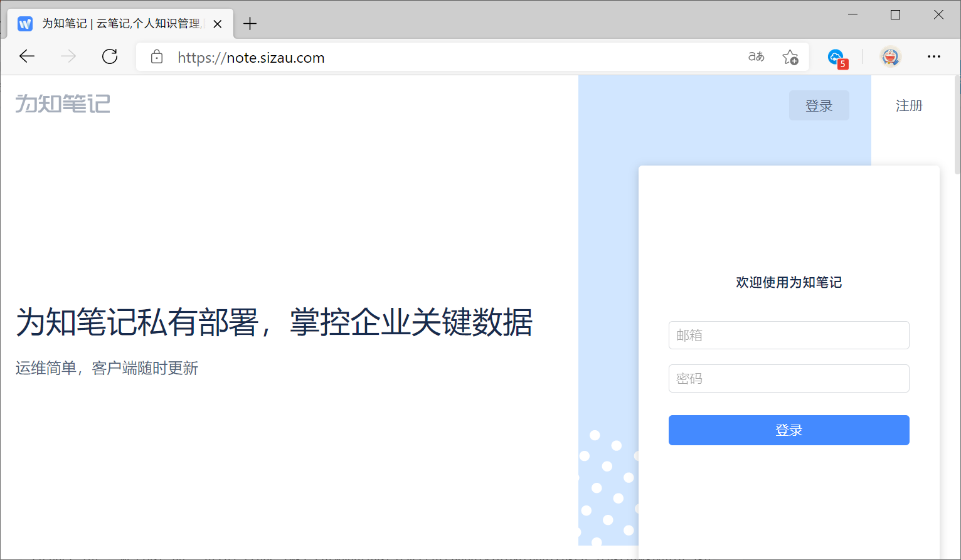Close the 为知笔记 browser tab
This screenshot has height=560, width=961.
coord(218,24)
